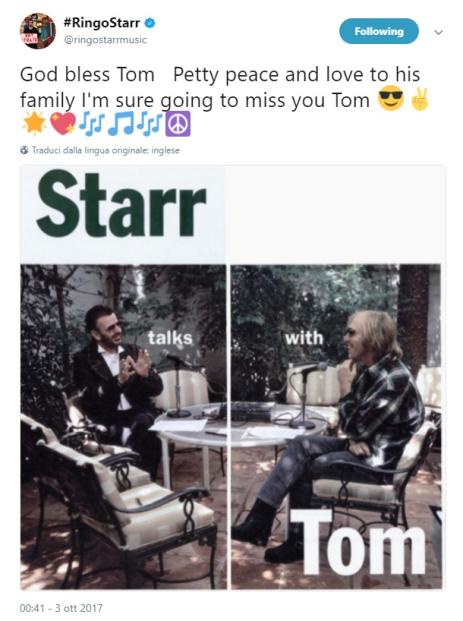
Task: Click Traduci dalla lingua originale link
Action: [105, 150]
